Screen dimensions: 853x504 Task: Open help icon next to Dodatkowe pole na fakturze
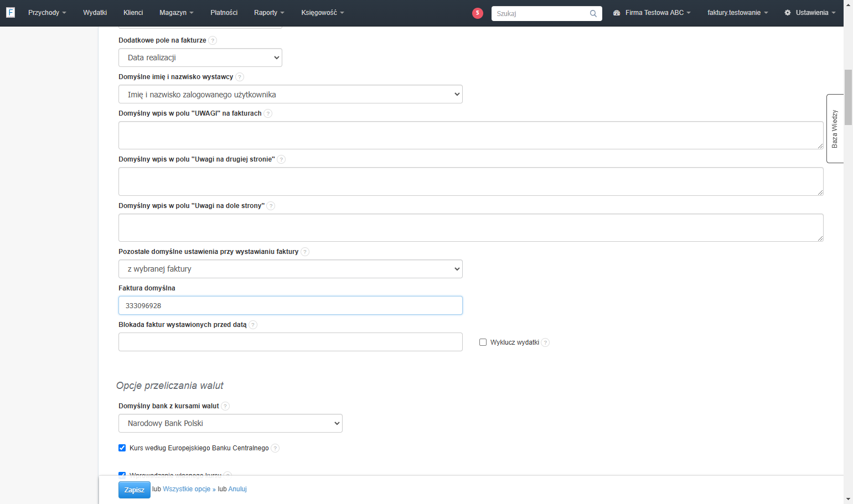pyautogui.click(x=213, y=40)
